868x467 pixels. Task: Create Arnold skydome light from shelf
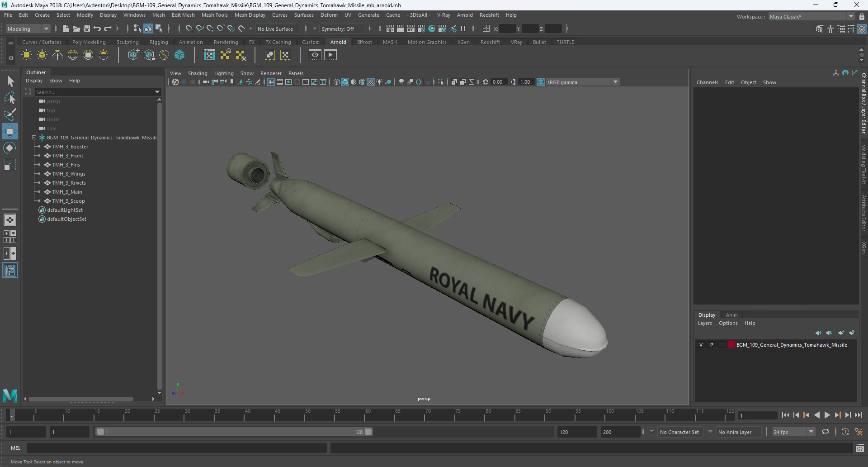click(73, 55)
